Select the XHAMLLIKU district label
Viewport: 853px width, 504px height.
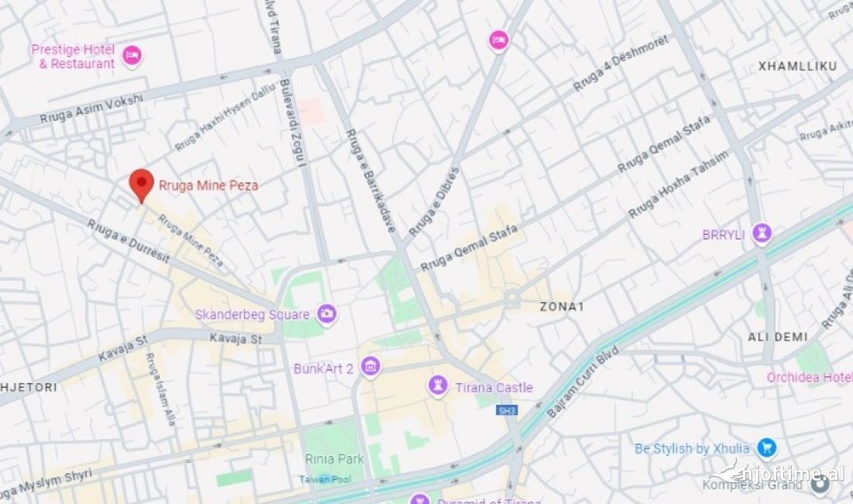pyautogui.click(x=797, y=67)
